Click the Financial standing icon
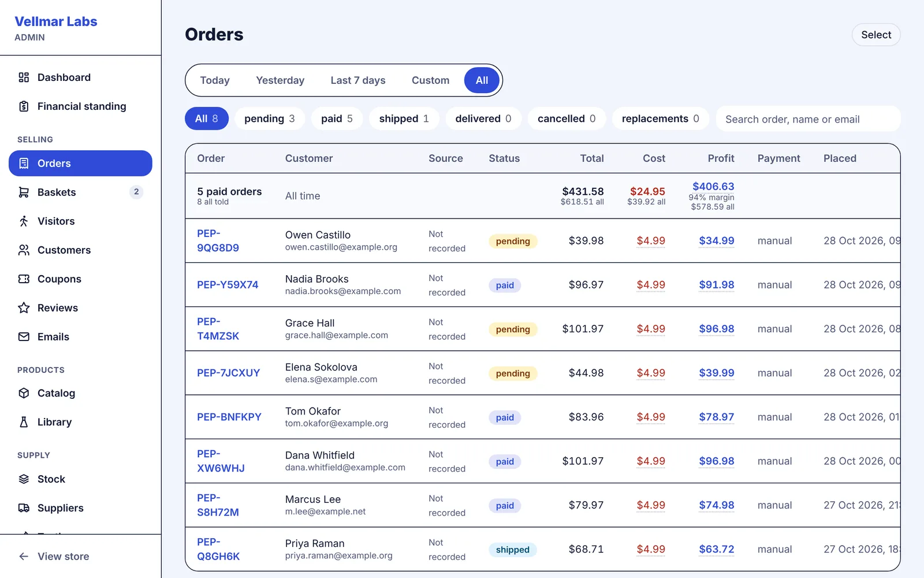The image size is (924, 578). pos(24,106)
